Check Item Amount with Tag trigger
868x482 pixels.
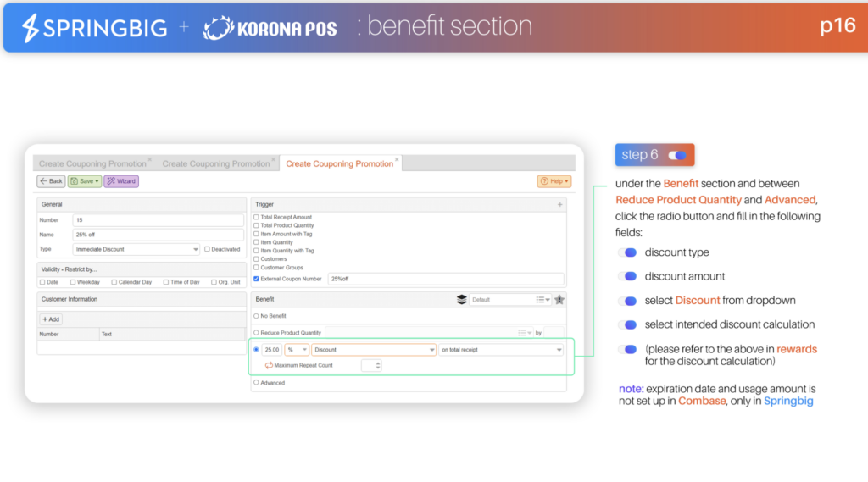click(x=256, y=234)
